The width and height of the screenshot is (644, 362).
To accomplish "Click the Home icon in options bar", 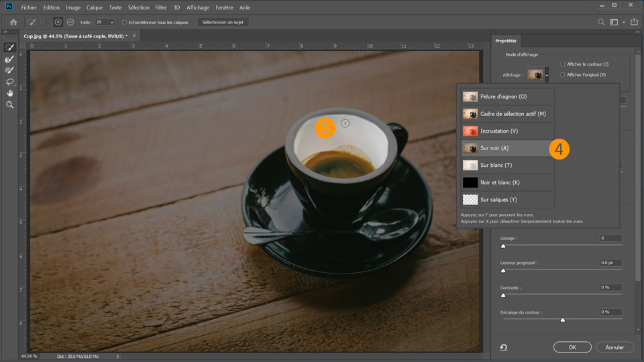I will coord(13,22).
